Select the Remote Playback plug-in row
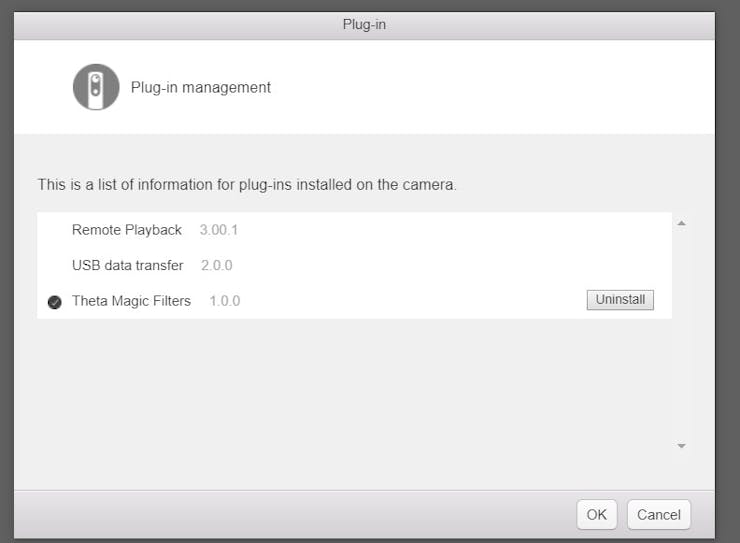The height and width of the screenshot is (543, 740). pyautogui.click(x=354, y=230)
